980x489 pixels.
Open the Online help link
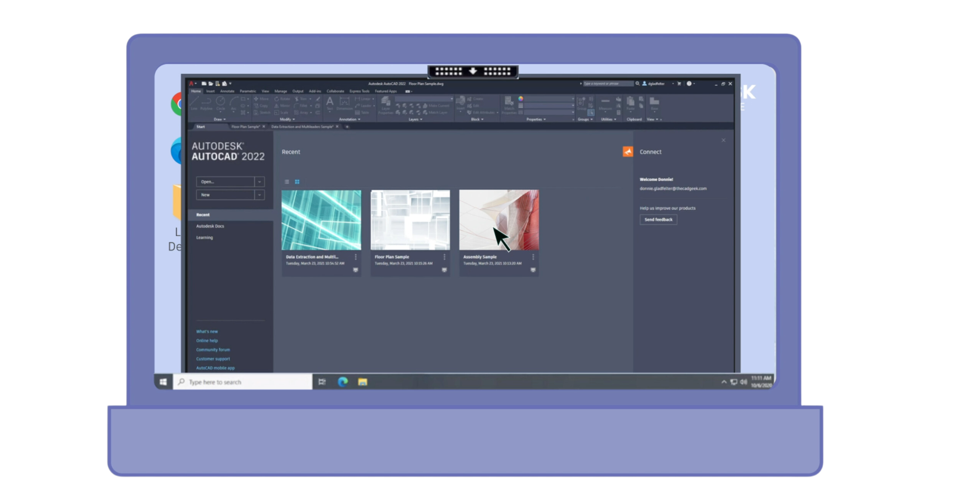(207, 341)
